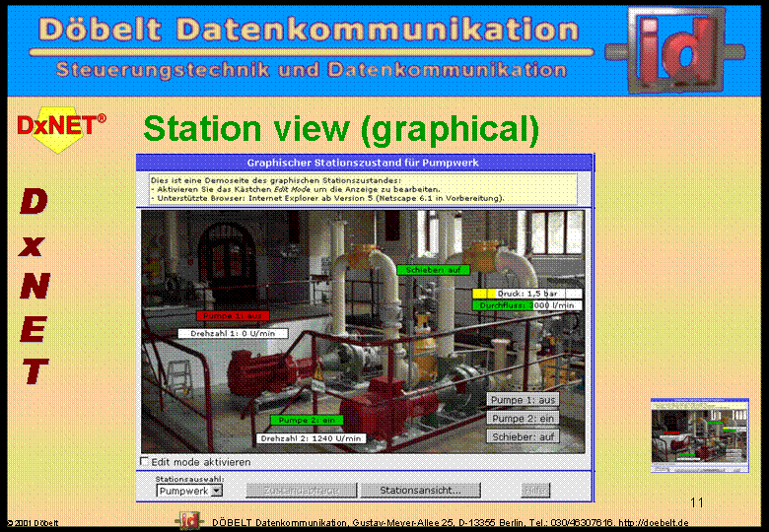Select the green Pumpe 2: ein status label
Screen dimensions: 769x532
(x=307, y=420)
